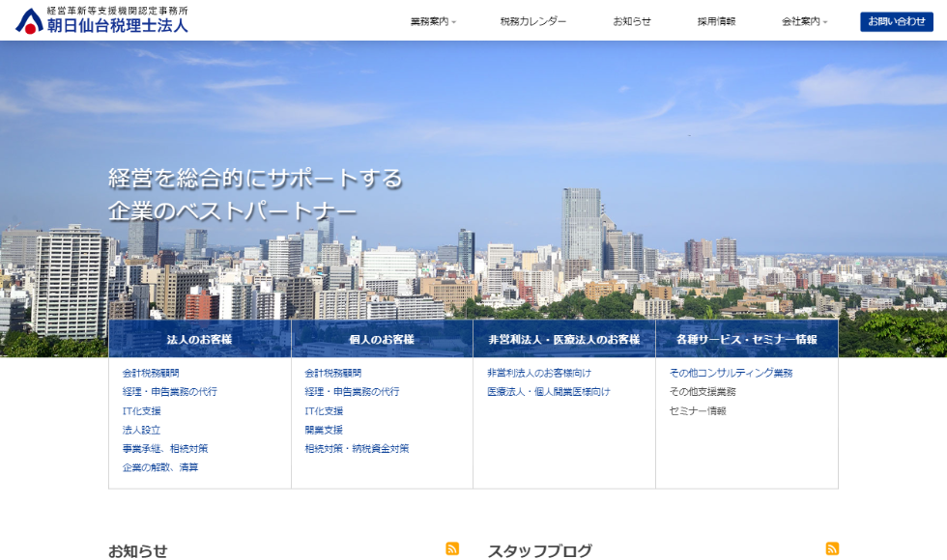Expand the 会社案内 dropdown menu
This screenshot has width=947, height=560.
[804, 21]
